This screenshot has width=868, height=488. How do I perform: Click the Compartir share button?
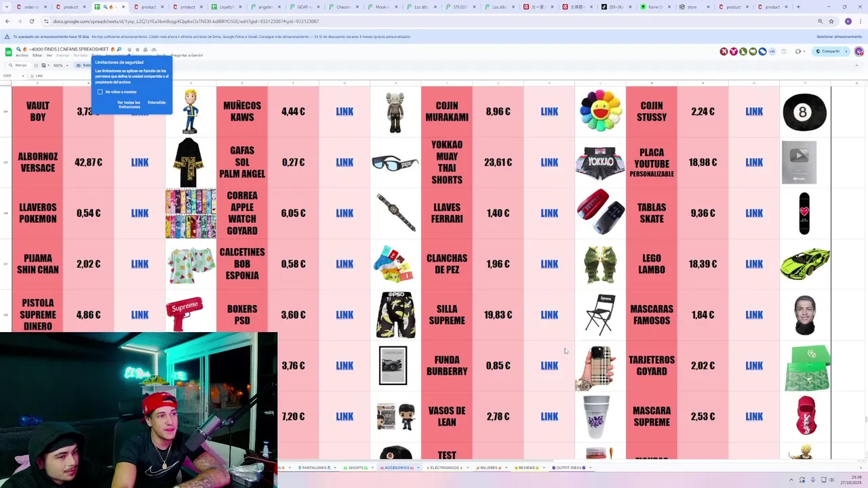[828, 52]
